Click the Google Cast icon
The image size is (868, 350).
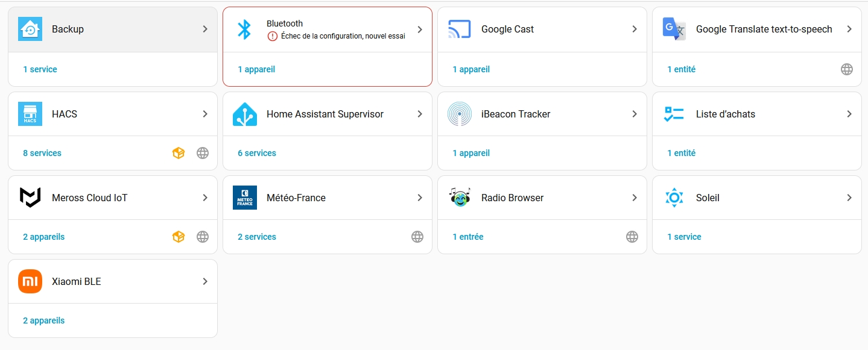[x=459, y=29]
